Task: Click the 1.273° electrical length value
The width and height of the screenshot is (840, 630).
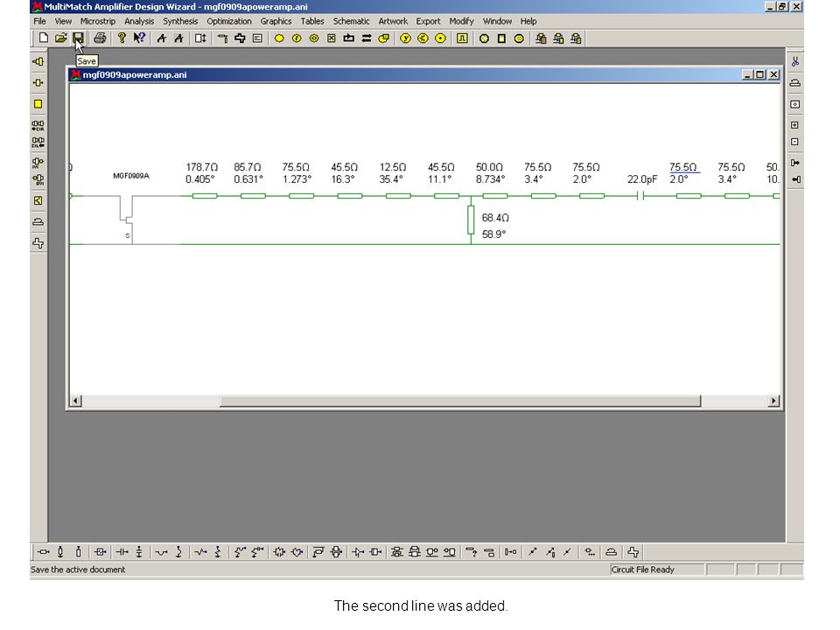Action: 297,178
